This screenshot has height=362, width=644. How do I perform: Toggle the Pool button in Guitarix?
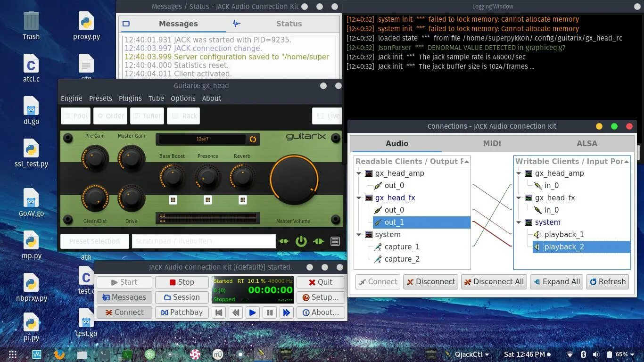[x=75, y=116]
